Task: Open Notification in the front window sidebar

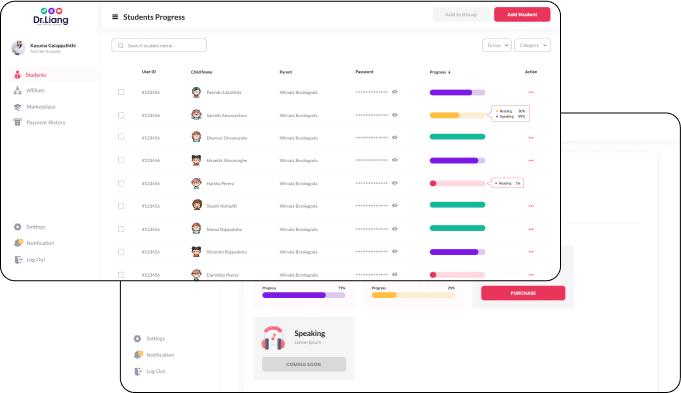Action: click(40, 243)
